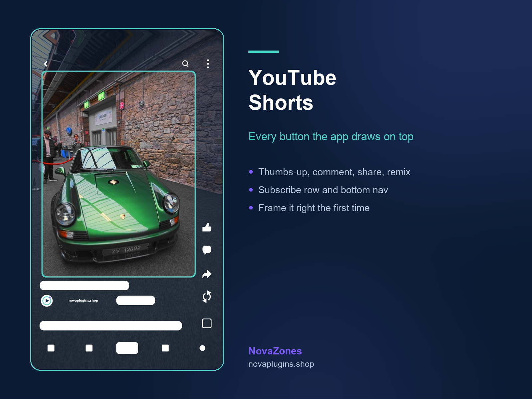Tap the share arrow icon
Screen dimensions: 532x399
coord(207,274)
